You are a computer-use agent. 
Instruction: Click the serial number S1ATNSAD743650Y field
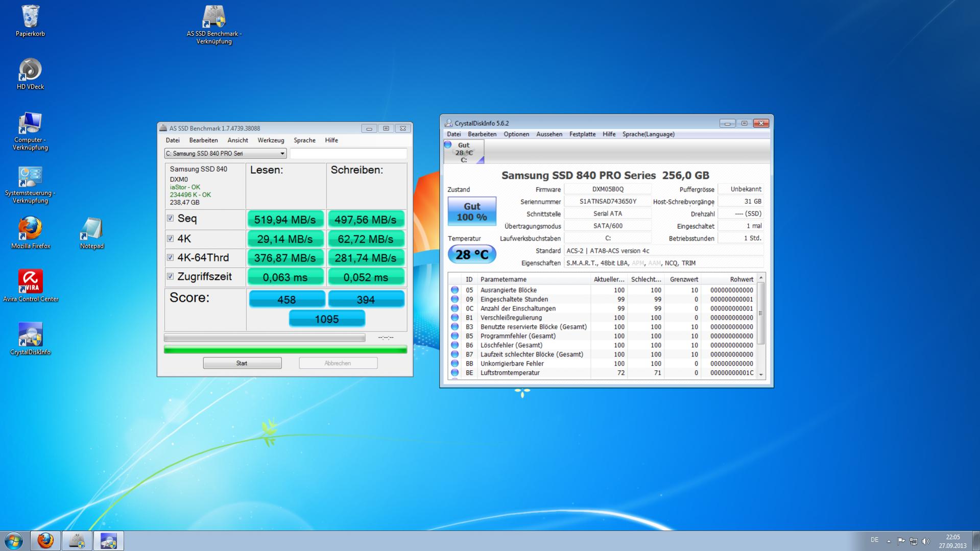tap(608, 202)
